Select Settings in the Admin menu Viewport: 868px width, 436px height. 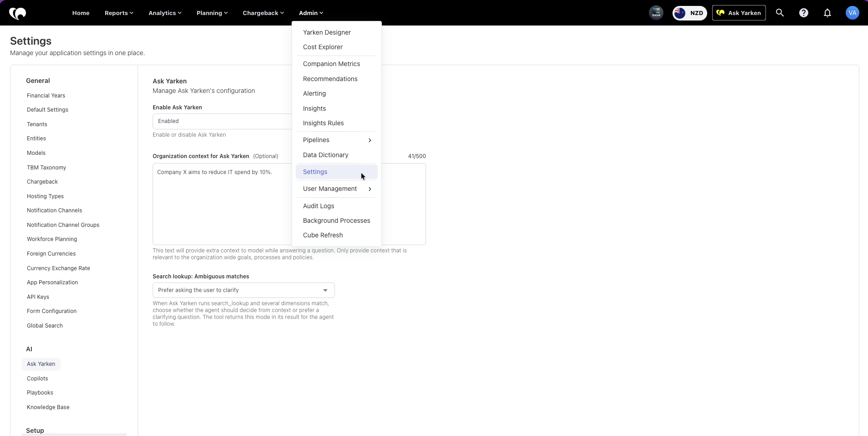[x=337, y=172]
